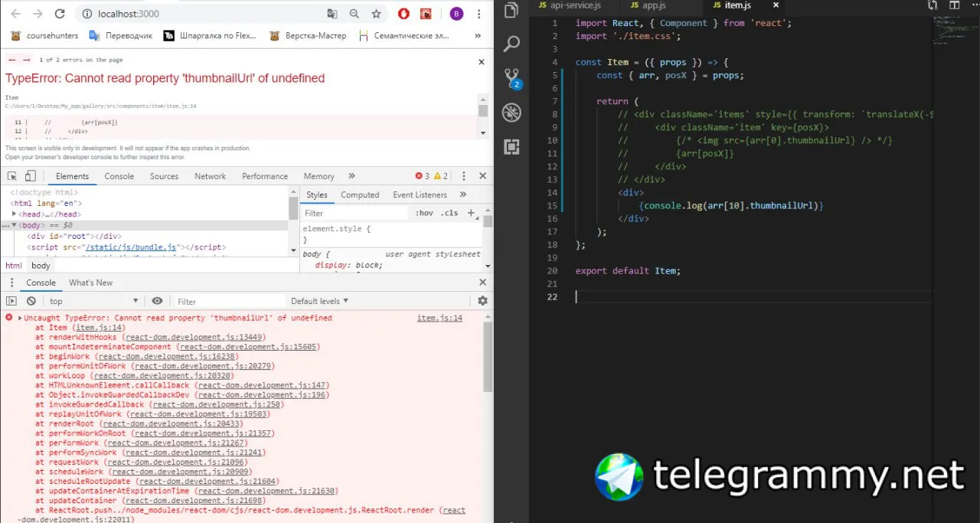The width and height of the screenshot is (980, 523).
Task: Open the Opera-style red extension
Action: click(x=403, y=14)
